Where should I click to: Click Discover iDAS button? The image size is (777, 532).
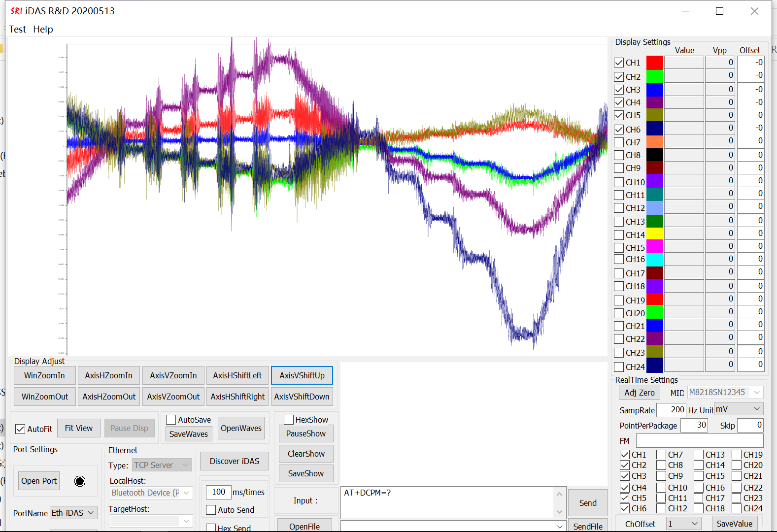[235, 461]
